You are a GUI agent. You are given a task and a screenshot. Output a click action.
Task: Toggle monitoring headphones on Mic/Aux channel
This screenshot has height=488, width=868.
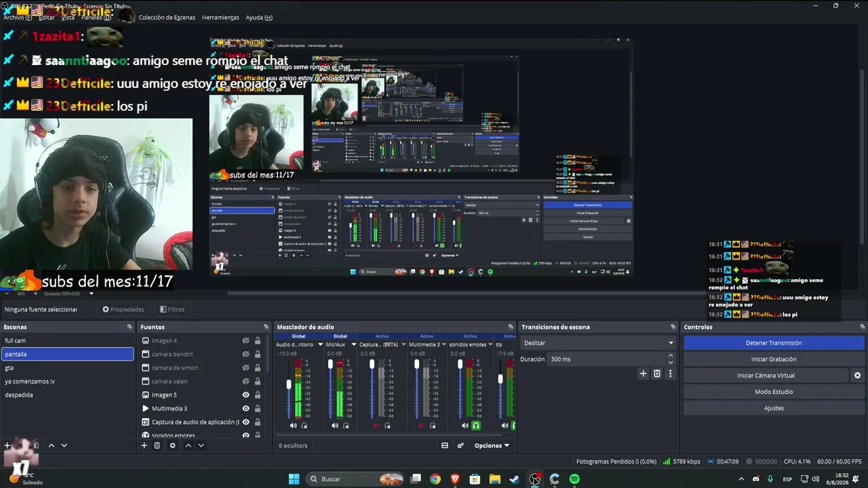point(346,426)
